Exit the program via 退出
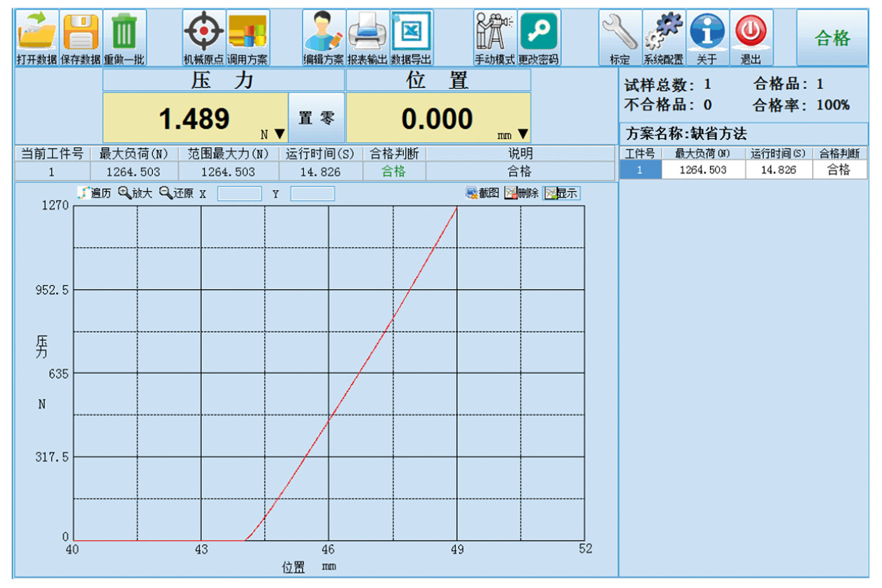 [751, 38]
